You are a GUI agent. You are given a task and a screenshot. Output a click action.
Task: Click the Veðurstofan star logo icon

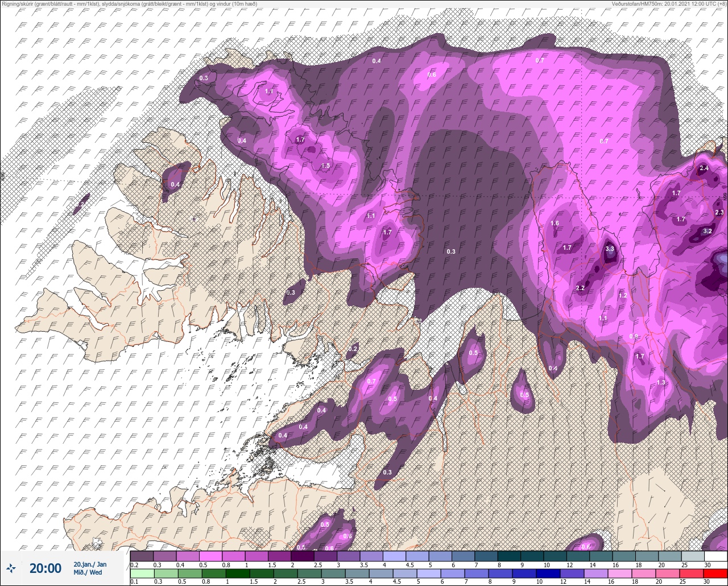(10, 568)
